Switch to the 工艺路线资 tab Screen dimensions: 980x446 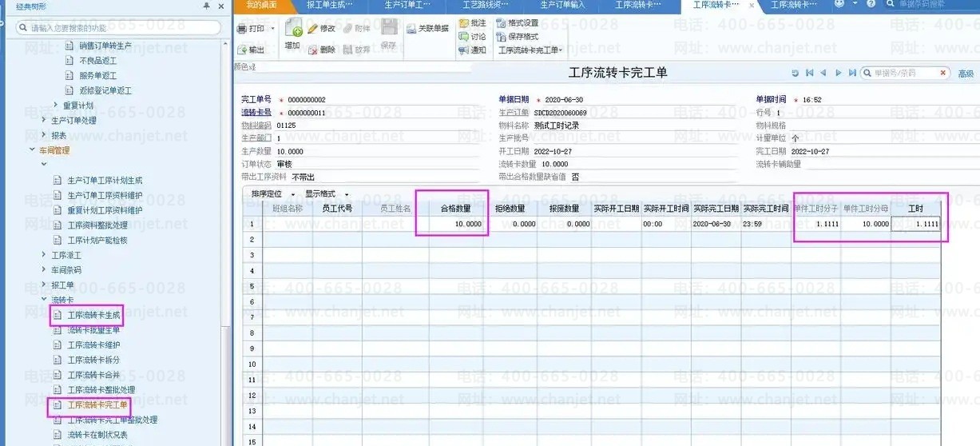(485, 5)
